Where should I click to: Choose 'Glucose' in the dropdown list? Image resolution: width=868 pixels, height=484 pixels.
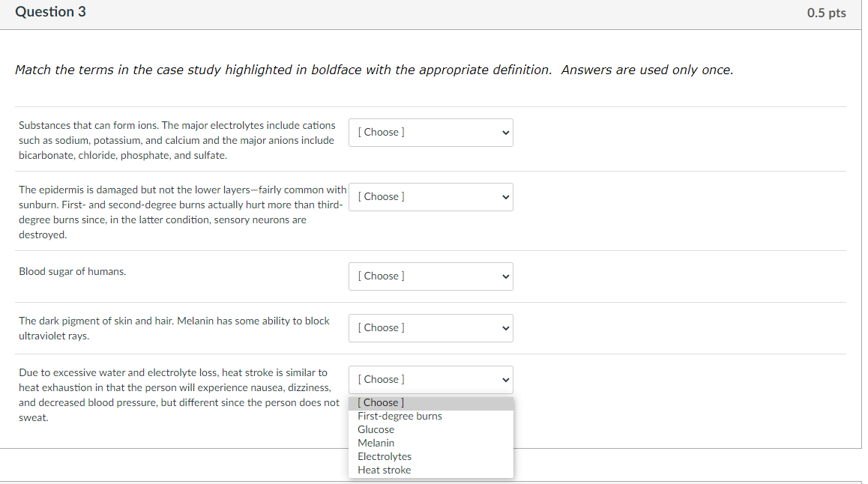coord(431,430)
